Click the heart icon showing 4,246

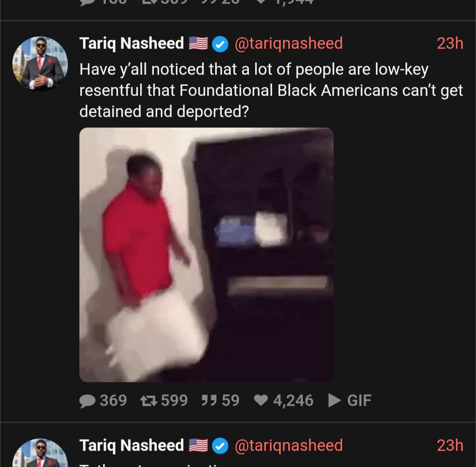click(261, 400)
